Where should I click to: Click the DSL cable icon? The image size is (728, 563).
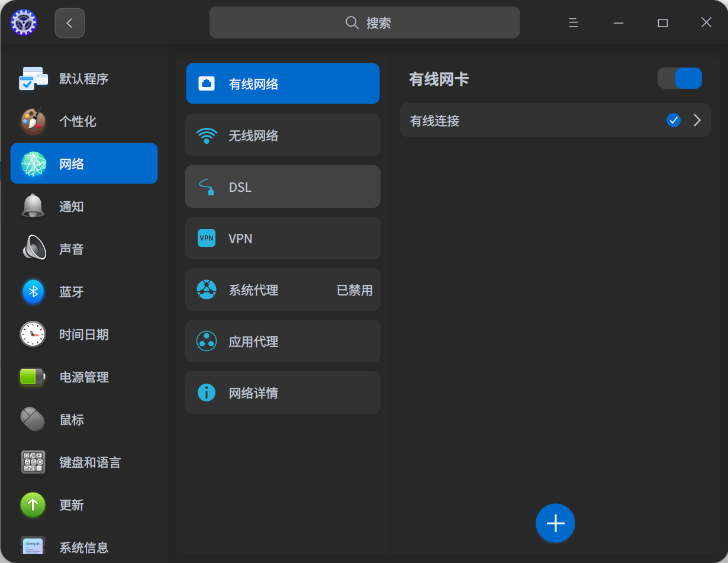[207, 187]
